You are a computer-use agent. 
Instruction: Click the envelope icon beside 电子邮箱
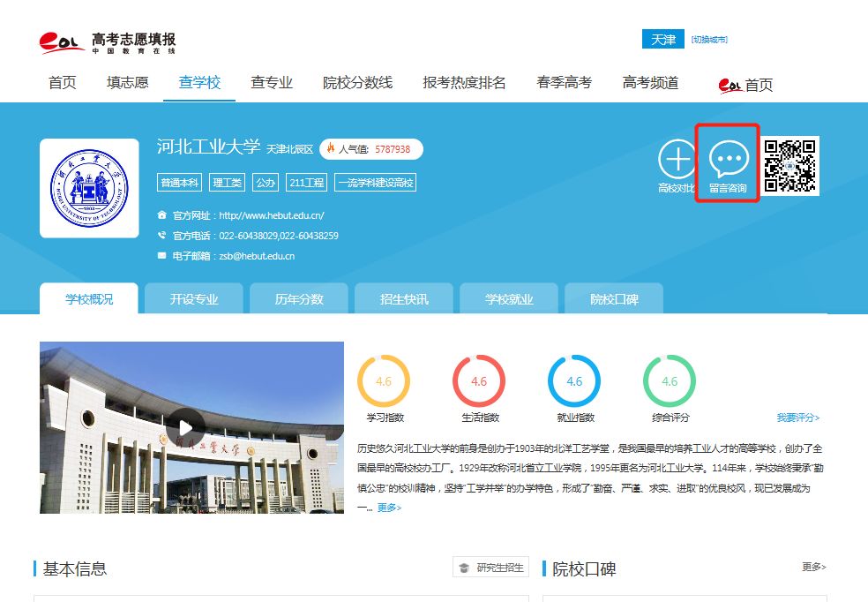pyautogui.click(x=161, y=256)
